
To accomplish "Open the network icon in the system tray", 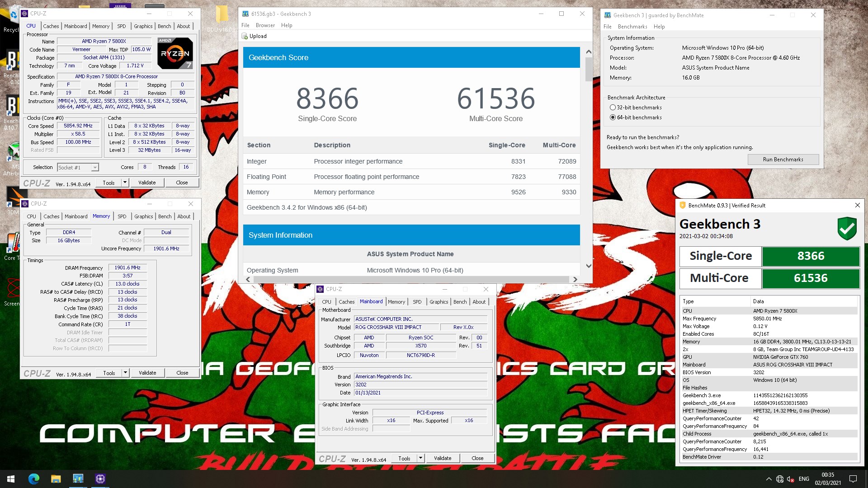I will click(x=780, y=479).
